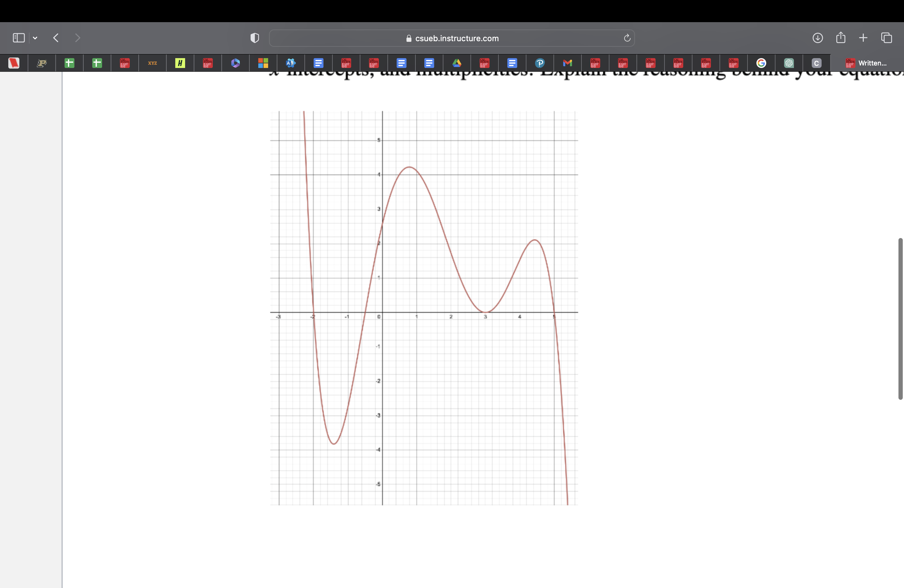Image resolution: width=904 pixels, height=588 pixels.
Task: Open the ChatGPT bookmark
Action: [789, 63]
